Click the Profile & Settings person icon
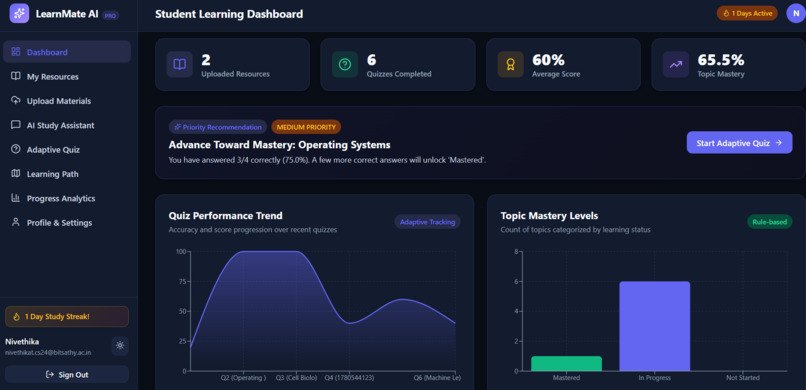 point(15,222)
